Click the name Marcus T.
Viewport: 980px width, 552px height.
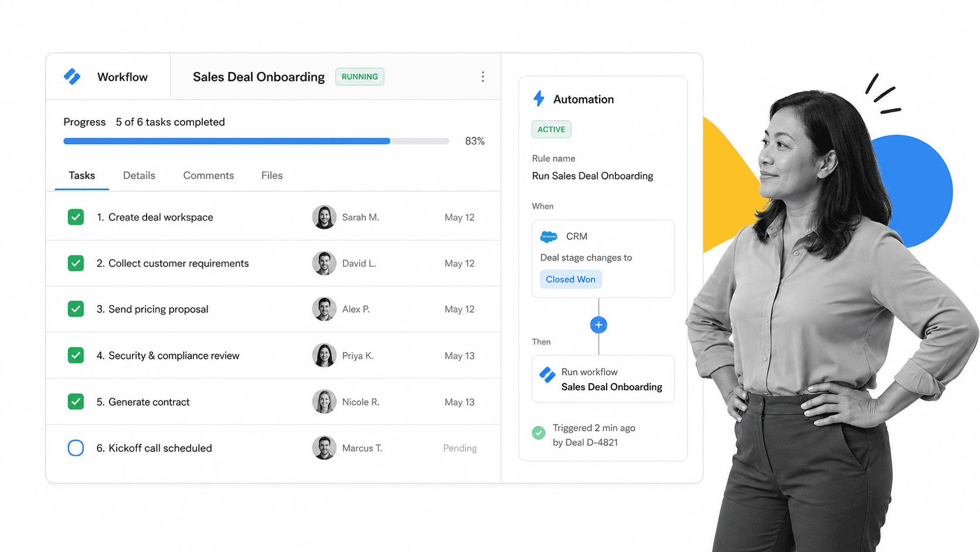[x=362, y=448]
